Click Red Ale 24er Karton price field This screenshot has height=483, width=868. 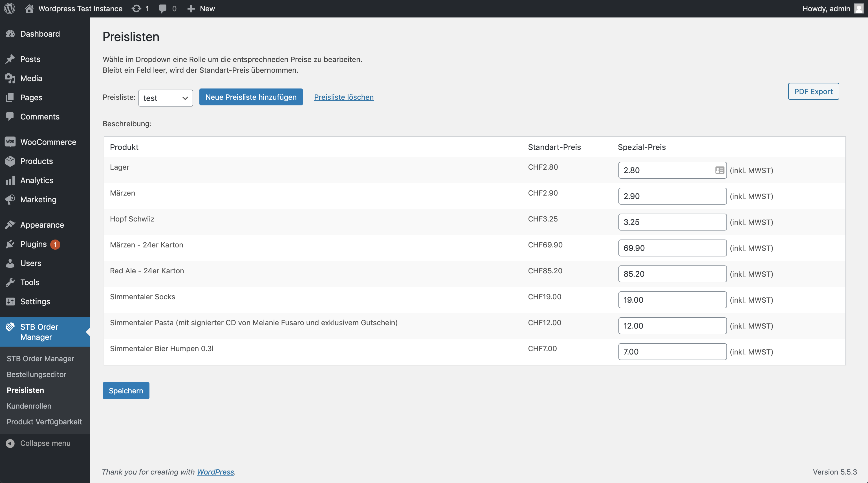[672, 274]
